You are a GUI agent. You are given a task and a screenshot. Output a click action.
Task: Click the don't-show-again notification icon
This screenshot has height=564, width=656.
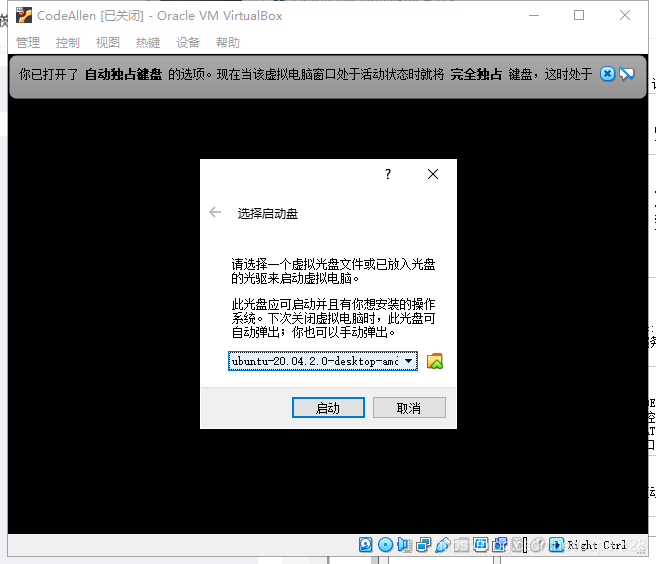(x=627, y=74)
